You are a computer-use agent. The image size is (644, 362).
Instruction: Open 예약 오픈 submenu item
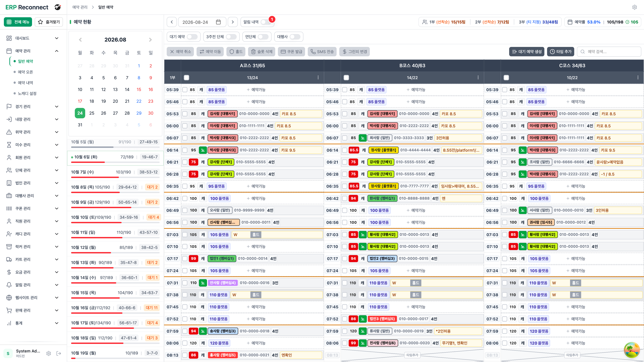(25, 72)
